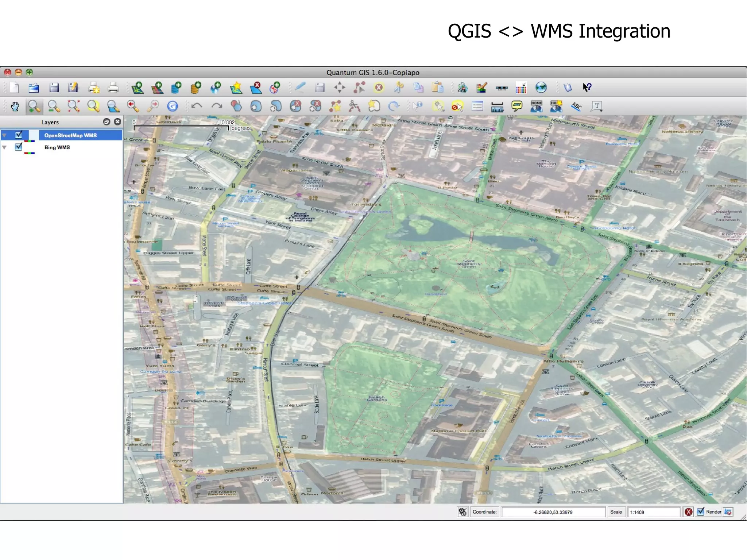Click the Refresh map icon

tap(173, 107)
